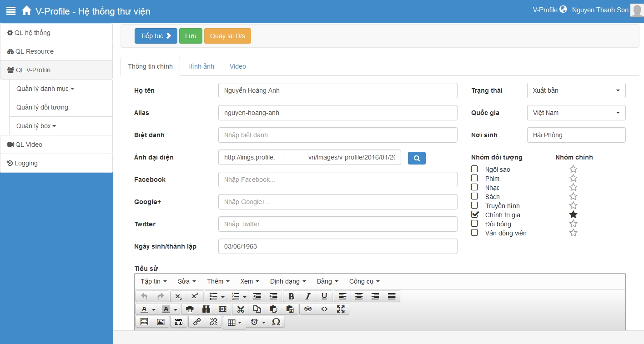Click the home icon in header
Viewport: 644px width, 344px height.
(x=27, y=10)
